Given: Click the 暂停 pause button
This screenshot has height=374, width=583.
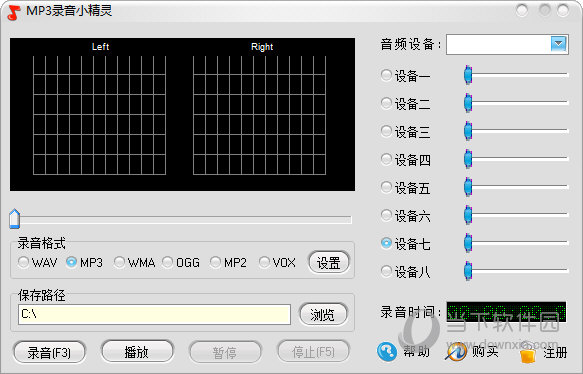Looking at the screenshot, I should [225, 352].
